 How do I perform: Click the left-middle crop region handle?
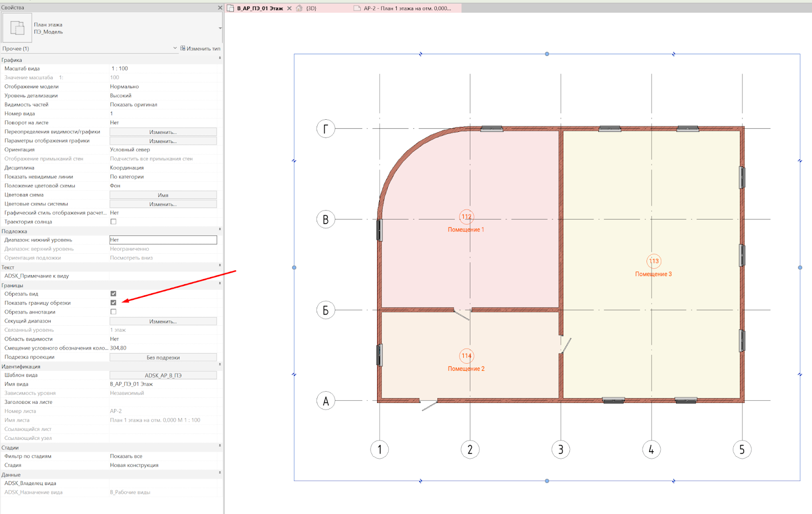click(294, 267)
